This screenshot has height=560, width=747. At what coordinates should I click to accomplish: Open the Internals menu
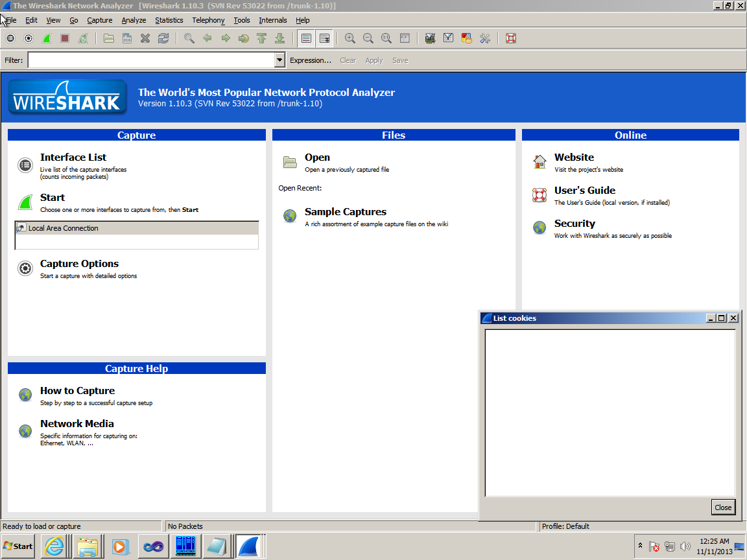tap(273, 20)
